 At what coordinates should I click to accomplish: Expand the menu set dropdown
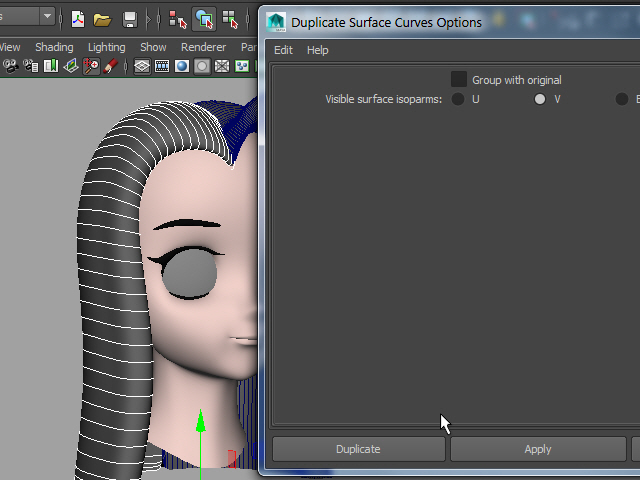pyautogui.click(x=47, y=16)
